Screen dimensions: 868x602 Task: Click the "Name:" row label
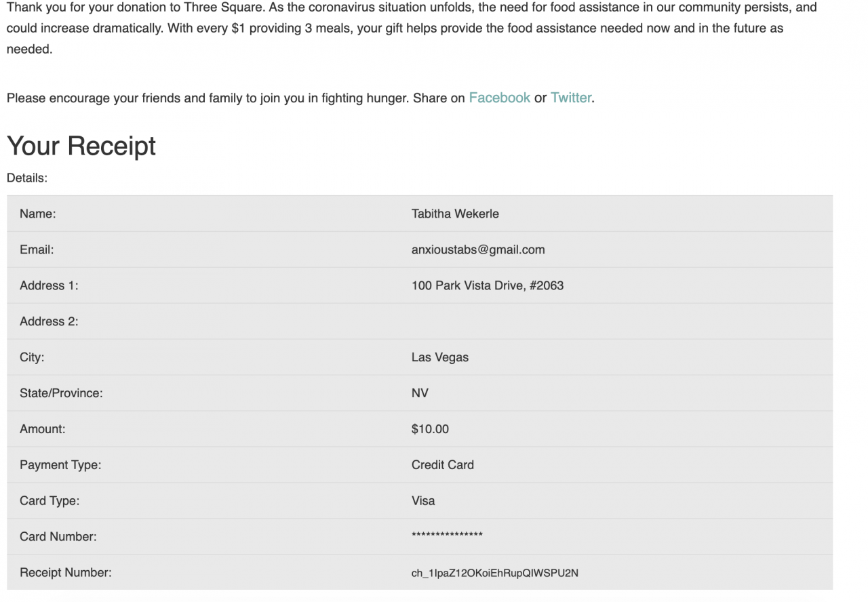point(38,214)
